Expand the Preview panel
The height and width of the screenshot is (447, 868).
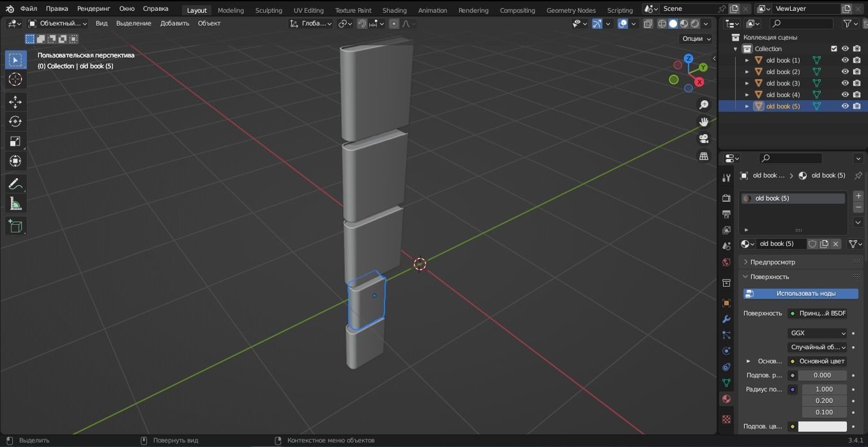click(772, 262)
